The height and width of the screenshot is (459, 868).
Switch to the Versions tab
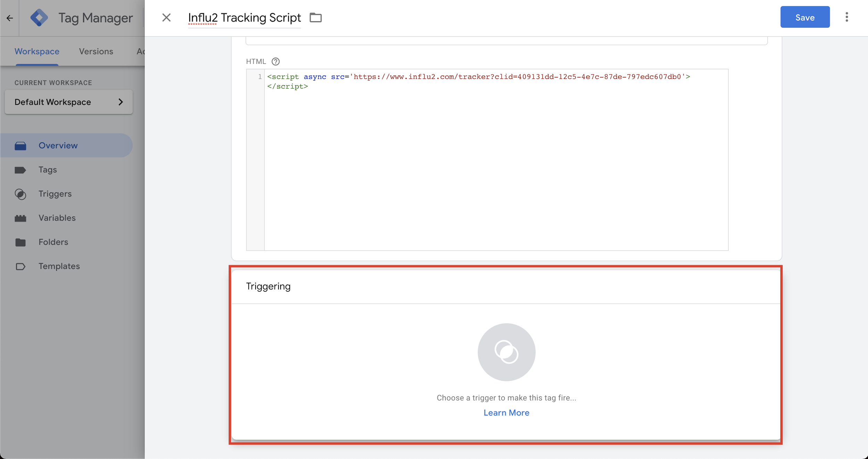[96, 51]
